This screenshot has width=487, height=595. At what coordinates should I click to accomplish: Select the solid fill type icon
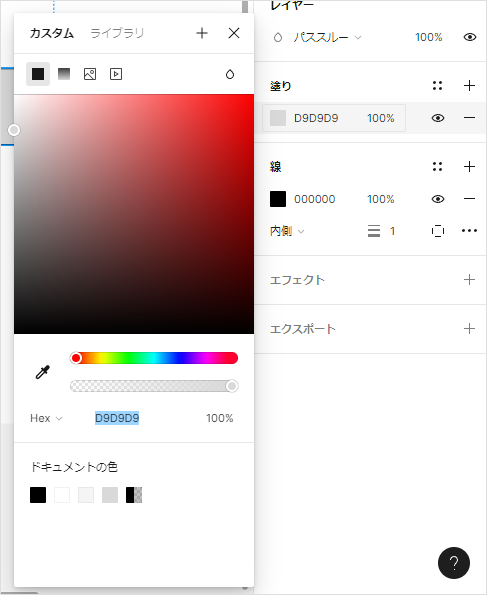point(38,74)
